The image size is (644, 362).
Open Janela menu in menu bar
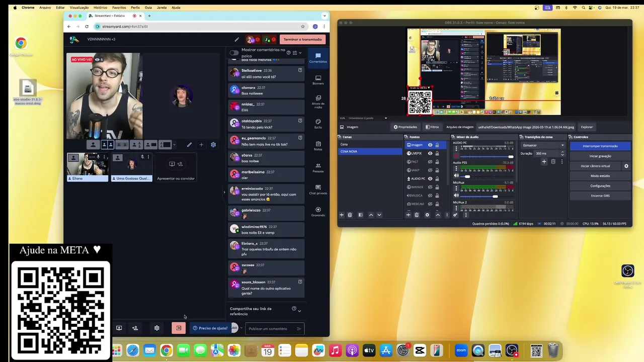162,8
